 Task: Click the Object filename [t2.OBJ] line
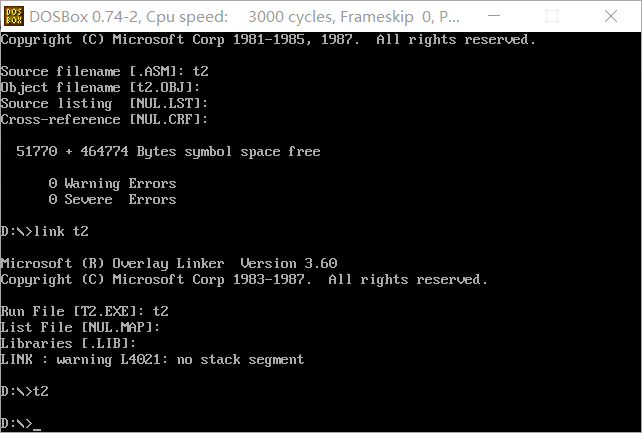pyautogui.click(x=104, y=88)
